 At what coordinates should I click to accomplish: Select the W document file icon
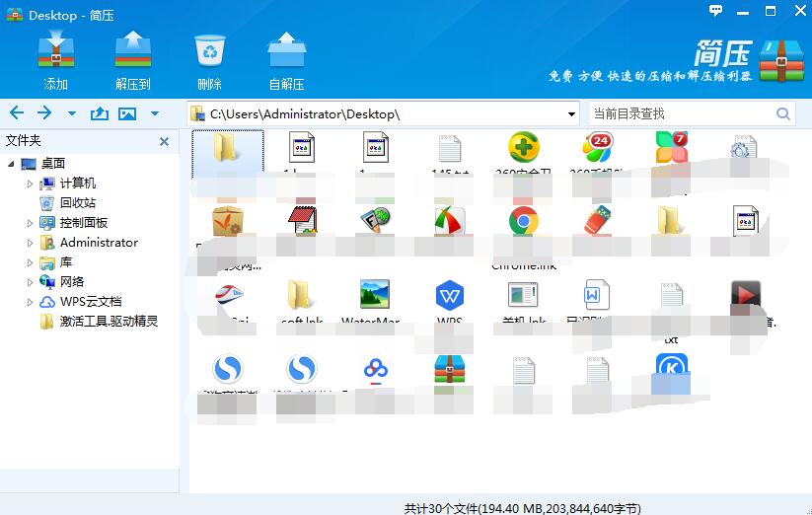[597, 295]
